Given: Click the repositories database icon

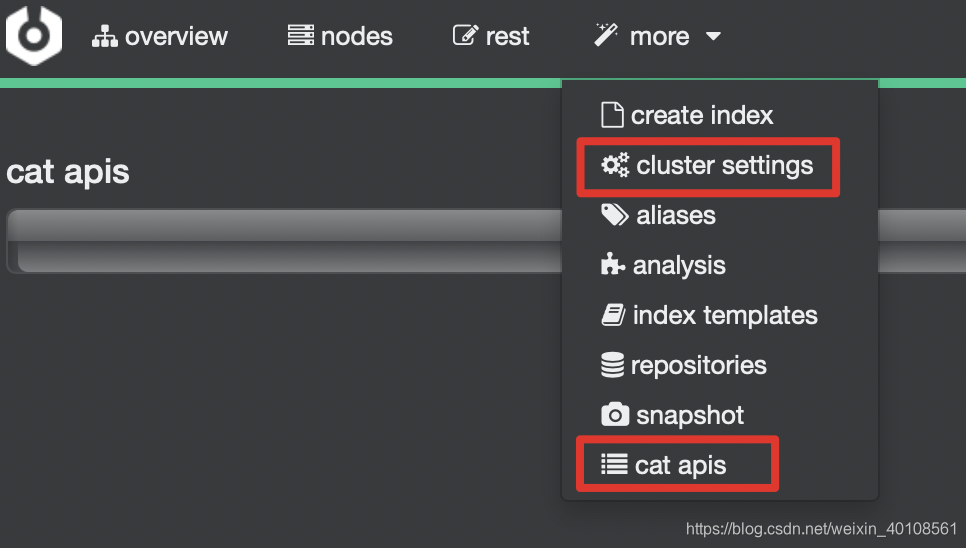Looking at the screenshot, I should point(612,365).
